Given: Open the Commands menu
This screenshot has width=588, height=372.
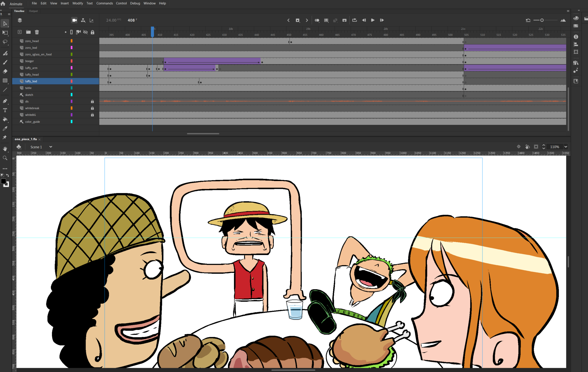Looking at the screenshot, I should 104,3.
